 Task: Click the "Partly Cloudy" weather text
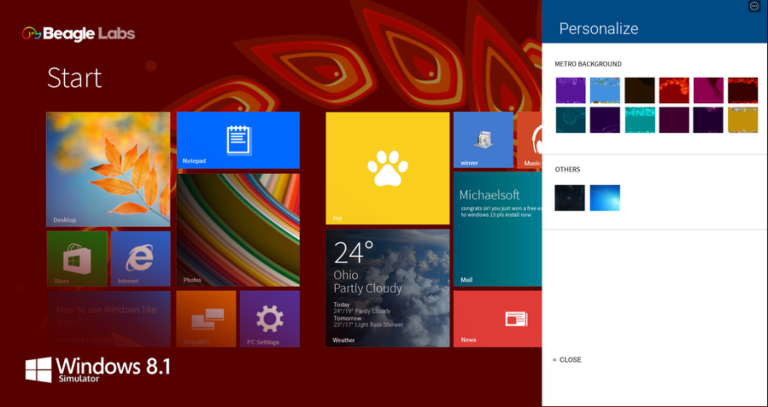[368, 288]
